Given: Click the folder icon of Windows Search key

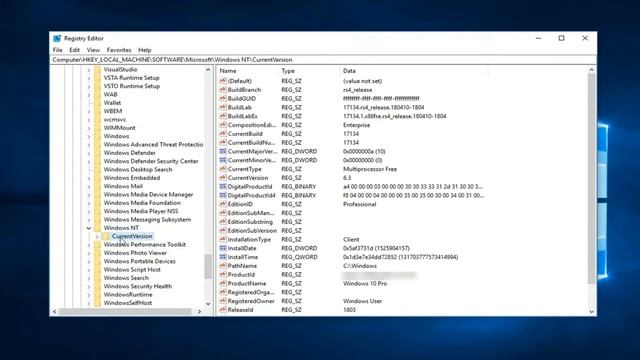Looking at the screenshot, I should (x=97, y=278).
